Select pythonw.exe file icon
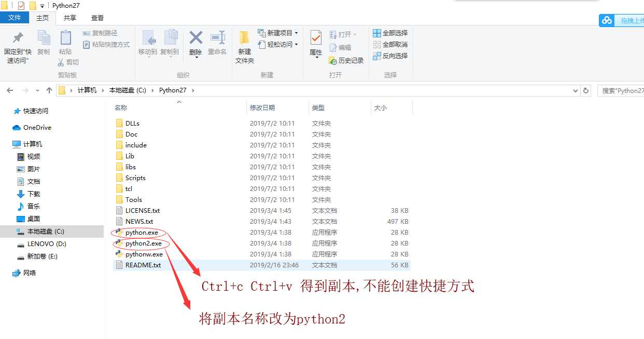This screenshot has height=339, width=644. pyautogui.click(x=119, y=254)
